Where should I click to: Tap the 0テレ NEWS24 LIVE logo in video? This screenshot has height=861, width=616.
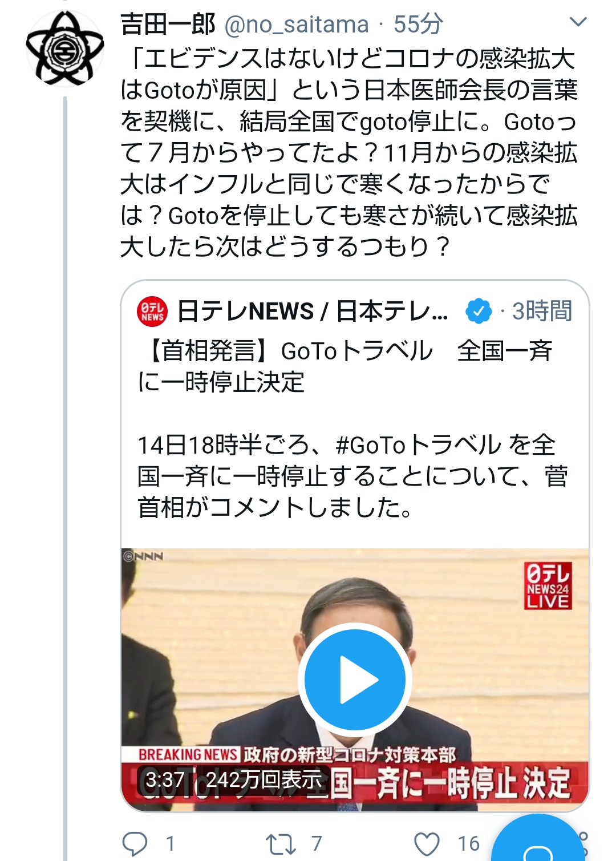(x=548, y=586)
